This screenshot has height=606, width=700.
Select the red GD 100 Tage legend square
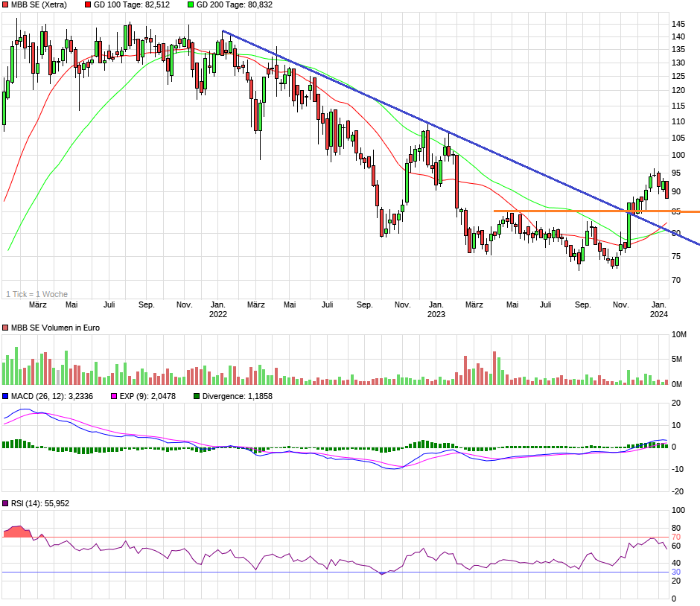click(87, 4)
